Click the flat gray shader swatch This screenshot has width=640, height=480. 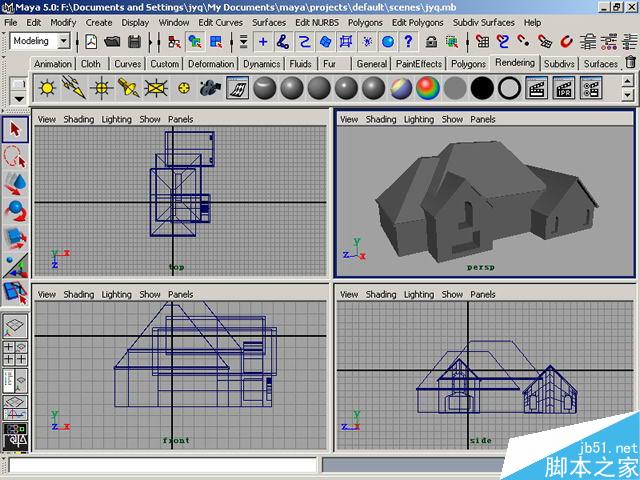(455, 88)
